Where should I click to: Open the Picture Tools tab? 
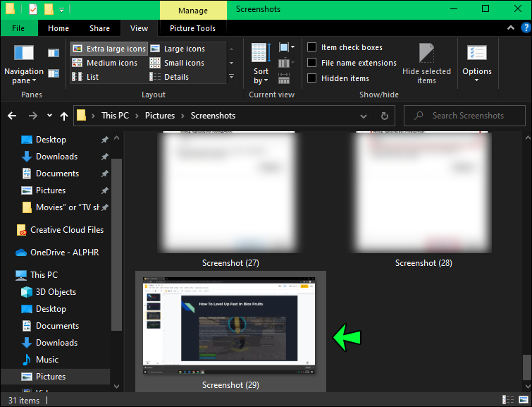pyautogui.click(x=192, y=28)
